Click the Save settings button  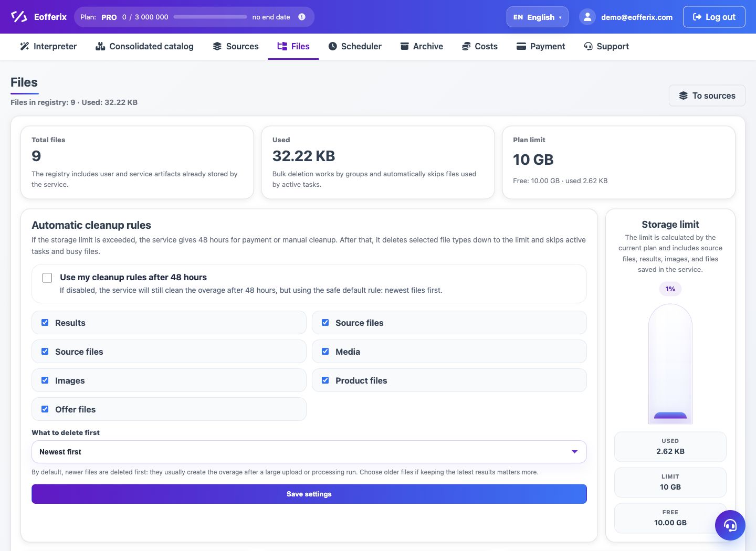[309, 494]
